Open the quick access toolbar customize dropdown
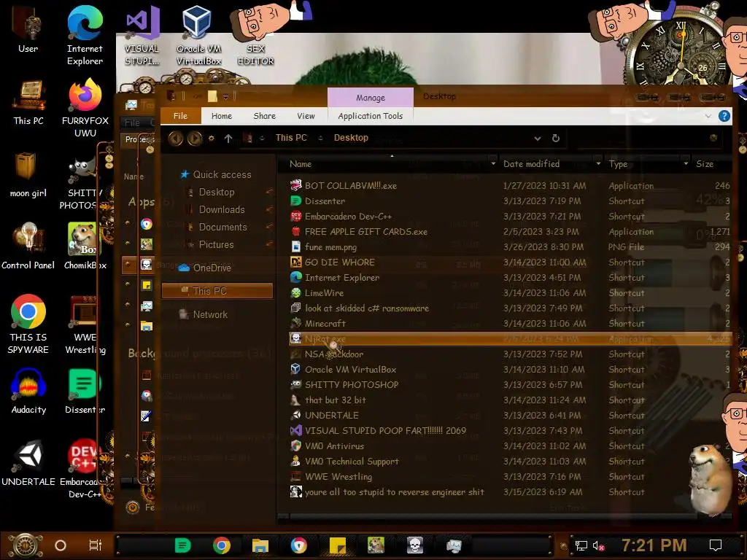The image size is (747, 560). point(226,97)
